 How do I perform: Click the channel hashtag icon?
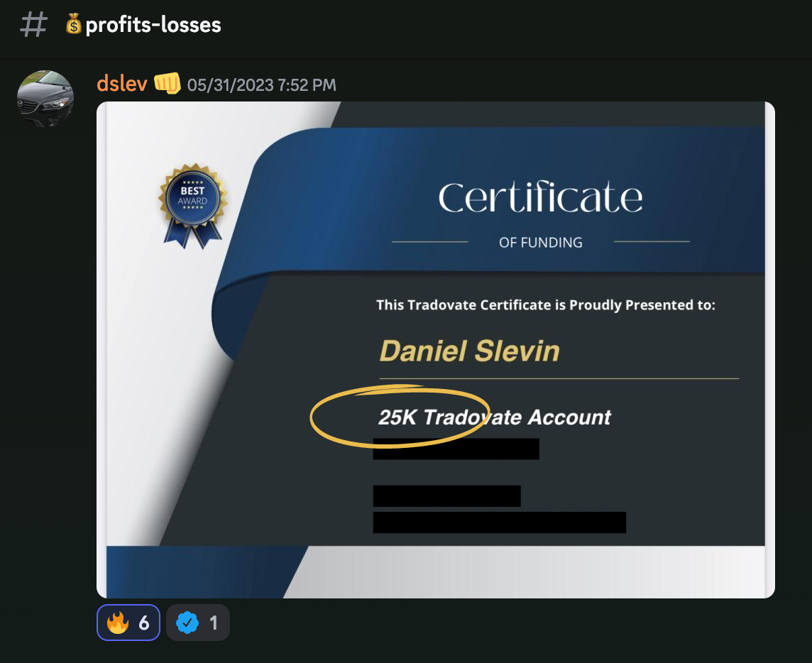point(33,25)
